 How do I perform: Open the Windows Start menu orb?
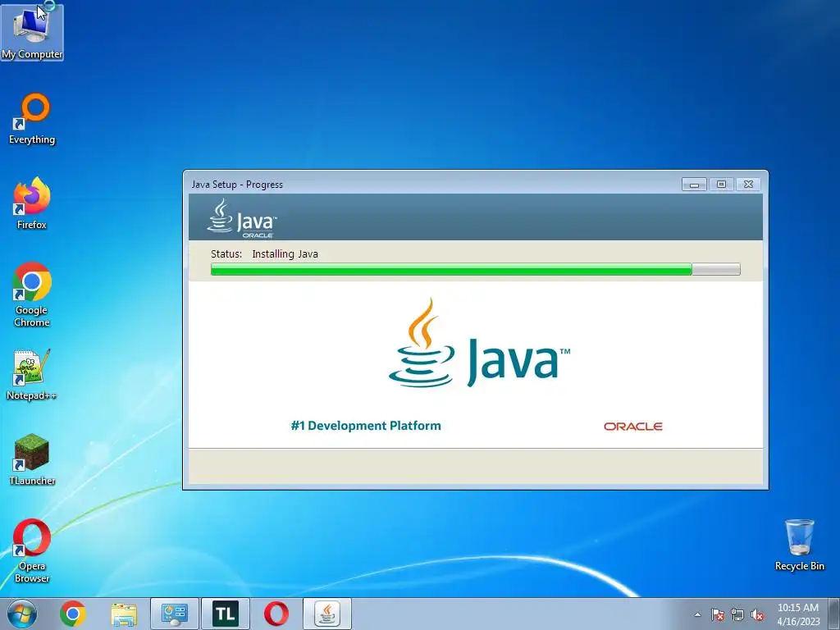point(22,614)
